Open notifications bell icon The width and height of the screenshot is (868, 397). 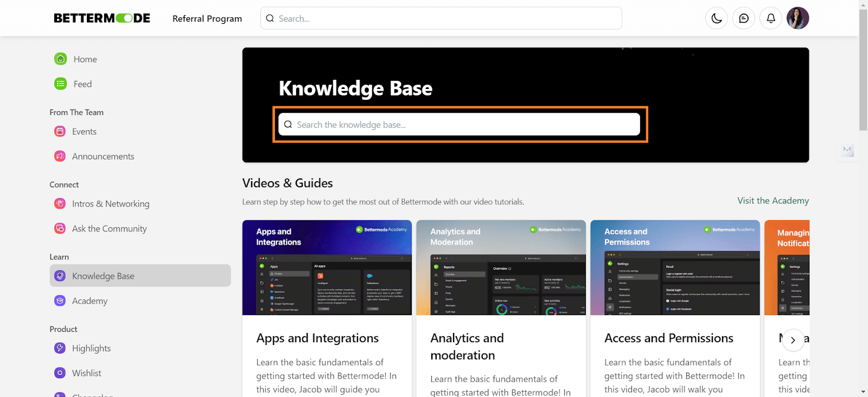[x=771, y=18]
